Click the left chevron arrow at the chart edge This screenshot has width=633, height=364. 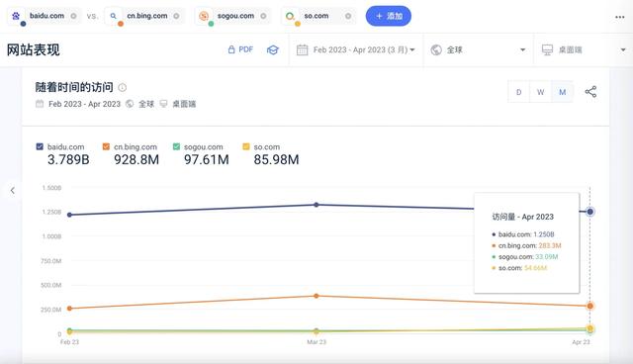(x=13, y=190)
